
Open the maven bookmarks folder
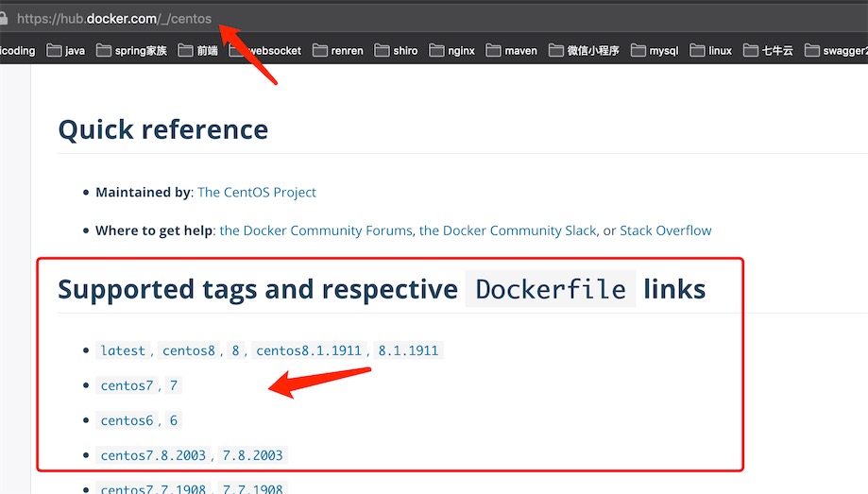(x=512, y=50)
